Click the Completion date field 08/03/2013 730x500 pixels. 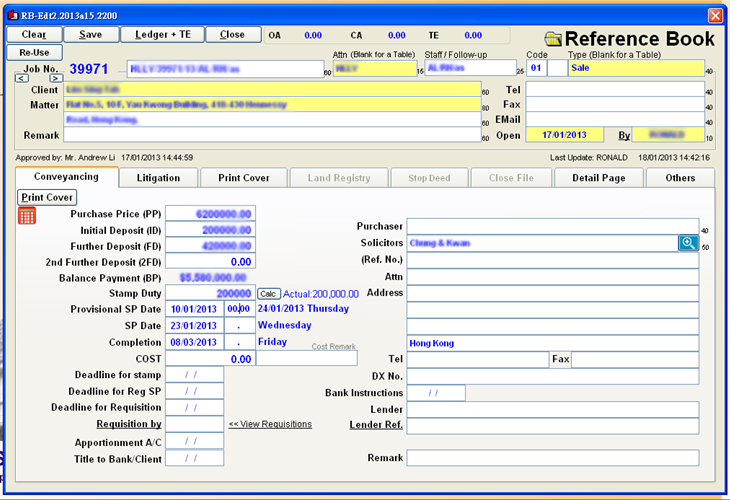point(195,343)
